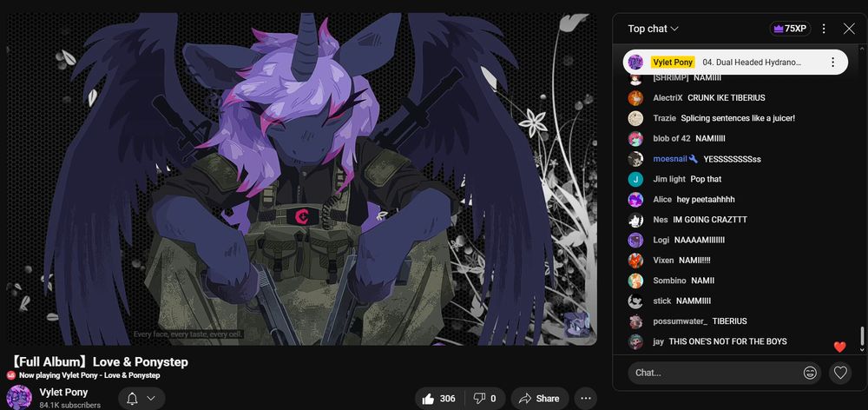Select message 'CRUNK IKE TIBERIUS'
The height and width of the screenshot is (410, 868).
coord(727,98)
